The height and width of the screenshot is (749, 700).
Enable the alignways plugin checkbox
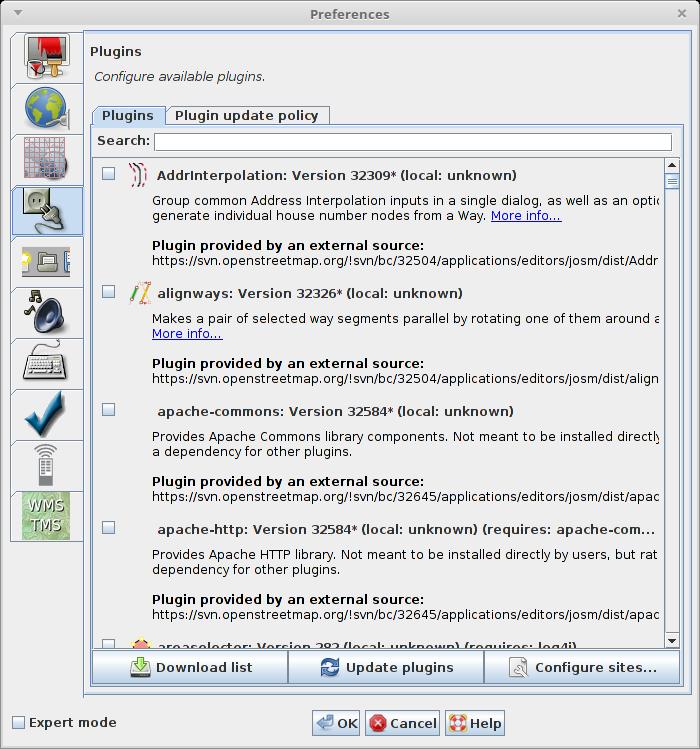tap(109, 292)
